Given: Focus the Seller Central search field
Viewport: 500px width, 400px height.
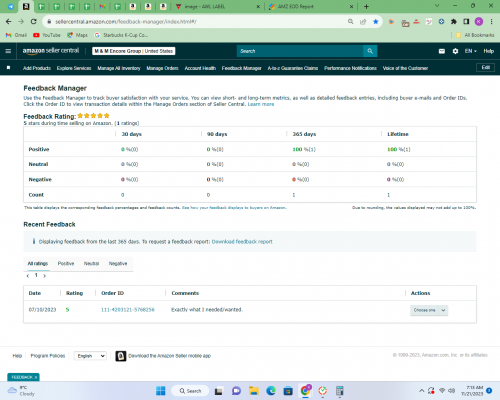Looking at the screenshot, I should 300,51.
